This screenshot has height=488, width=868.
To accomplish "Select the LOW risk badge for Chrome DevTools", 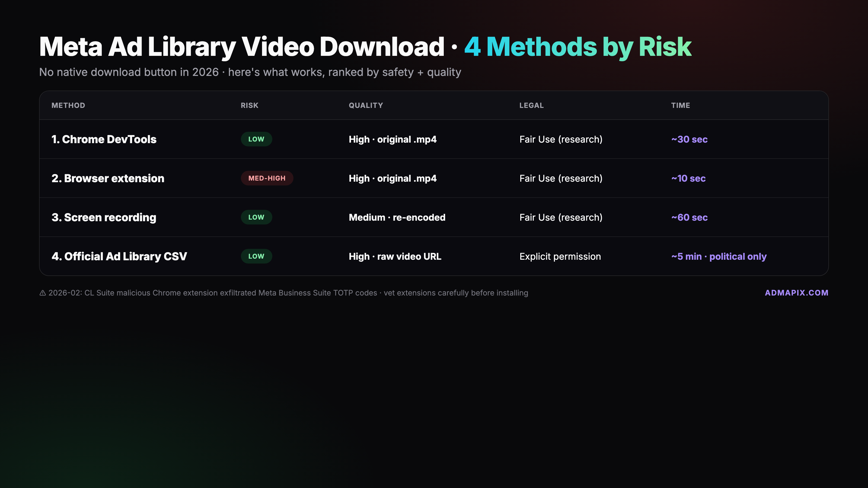I will (x=256, y=139).
